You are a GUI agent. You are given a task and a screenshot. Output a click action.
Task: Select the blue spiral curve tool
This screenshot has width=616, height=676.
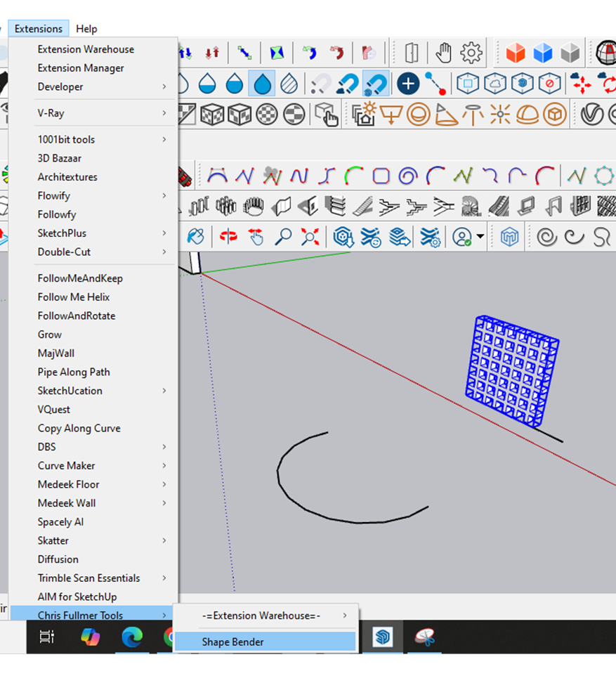pyautogui.click(x=408, y=176)
